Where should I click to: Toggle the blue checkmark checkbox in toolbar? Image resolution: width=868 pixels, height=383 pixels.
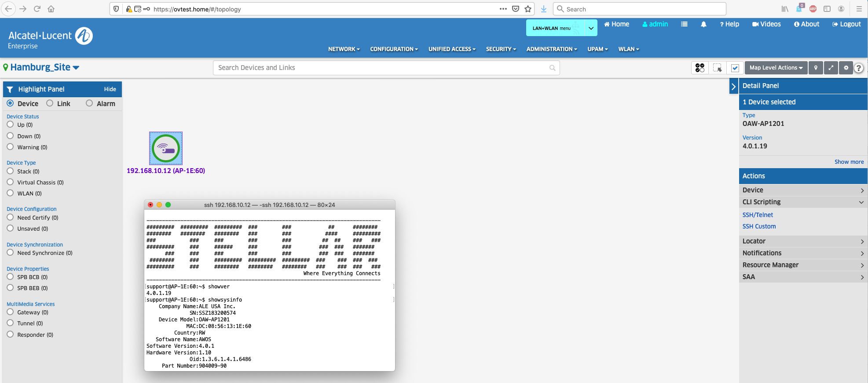(735, 68)
